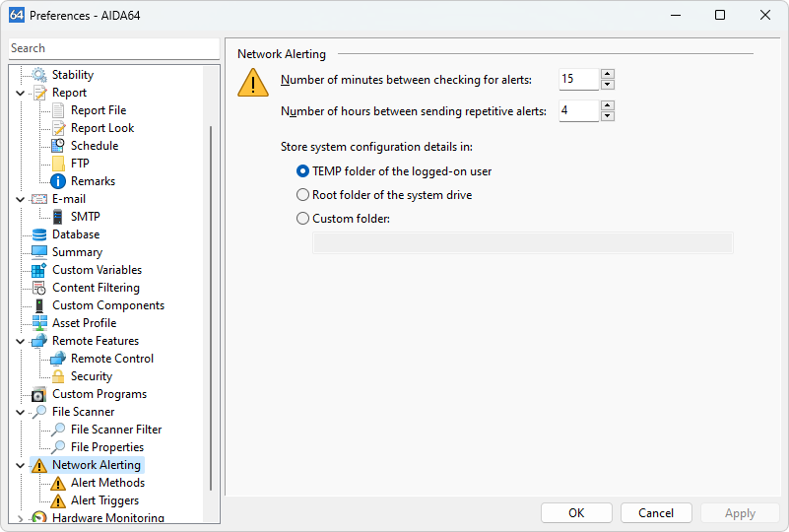Screen dimensions: 789x532
Task: Click the Custom Programs icon
Action: pos(39,394)
